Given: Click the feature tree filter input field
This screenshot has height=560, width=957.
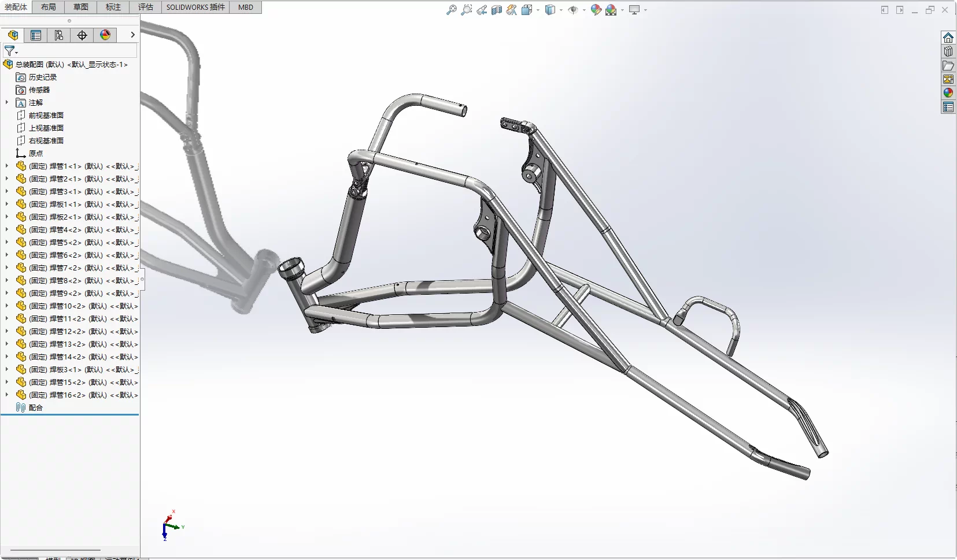Looking at the screenshot, I should pyautogui.click(x=78, y=51).
